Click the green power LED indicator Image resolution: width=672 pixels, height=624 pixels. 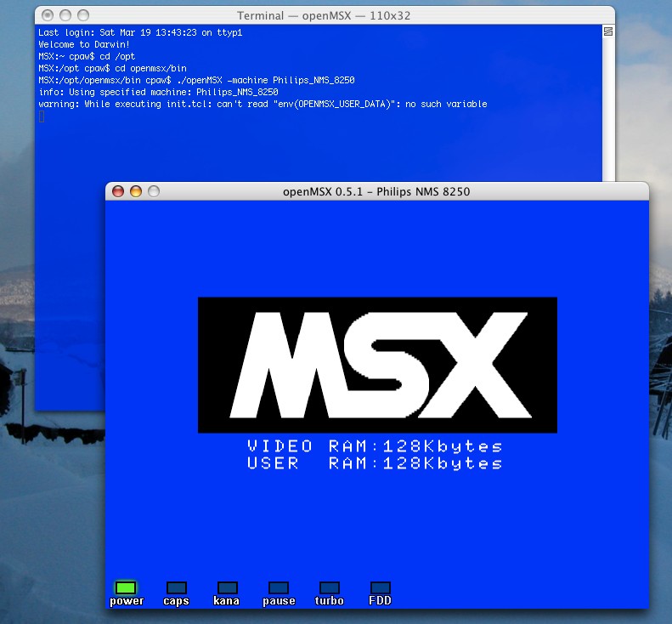tap(126, 587)
